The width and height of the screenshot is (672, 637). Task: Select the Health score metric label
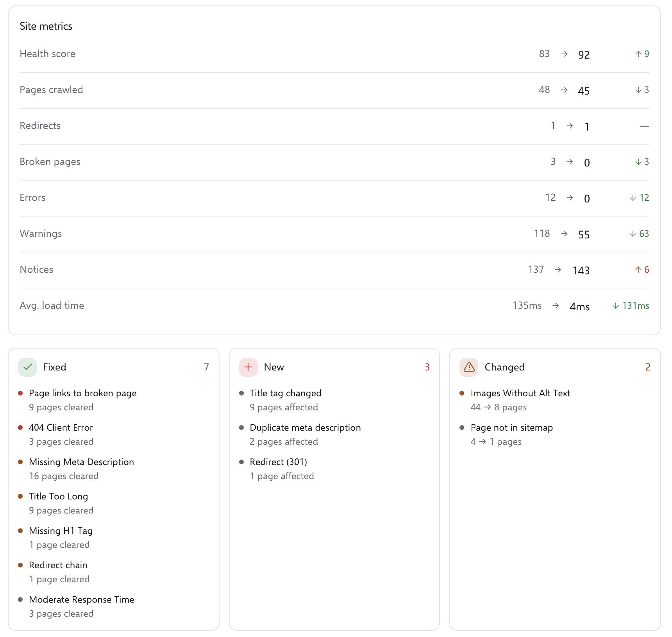(x=48, y=54)
